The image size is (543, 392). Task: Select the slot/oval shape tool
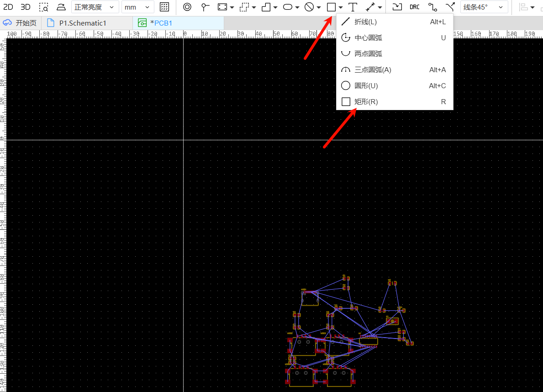(x=287, y=7)
